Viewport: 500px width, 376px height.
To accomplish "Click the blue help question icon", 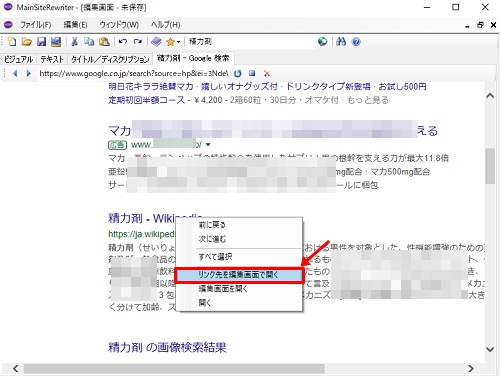I will pyautogui.click(x=356, y=42).
